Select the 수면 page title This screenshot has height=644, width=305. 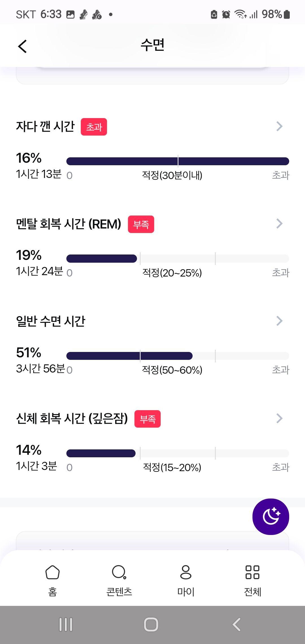pos(152,45)
